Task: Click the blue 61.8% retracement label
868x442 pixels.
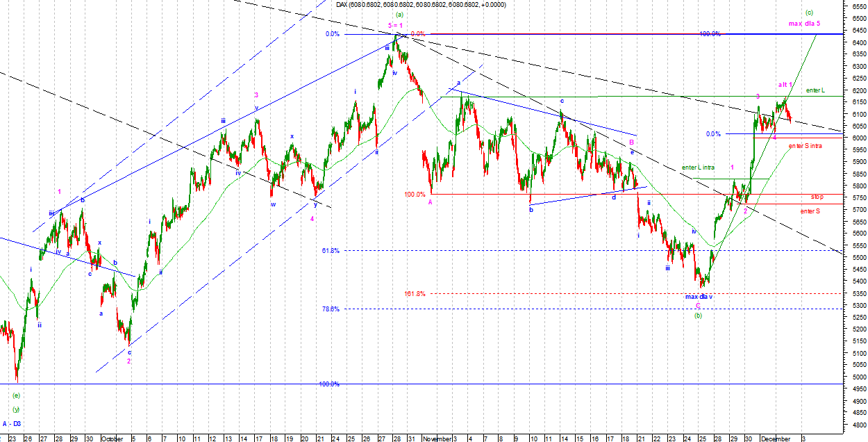Action: [x=331, y=250]
